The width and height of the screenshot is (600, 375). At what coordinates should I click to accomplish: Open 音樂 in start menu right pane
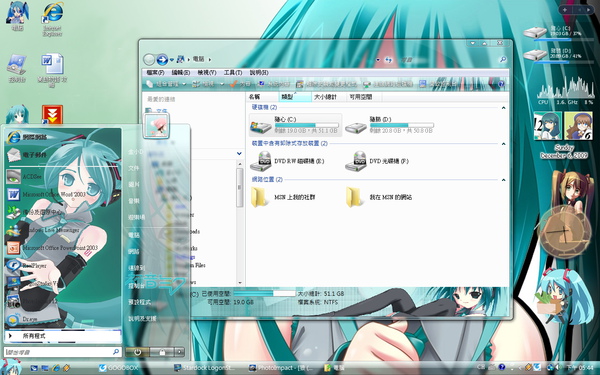click(134, 201)
